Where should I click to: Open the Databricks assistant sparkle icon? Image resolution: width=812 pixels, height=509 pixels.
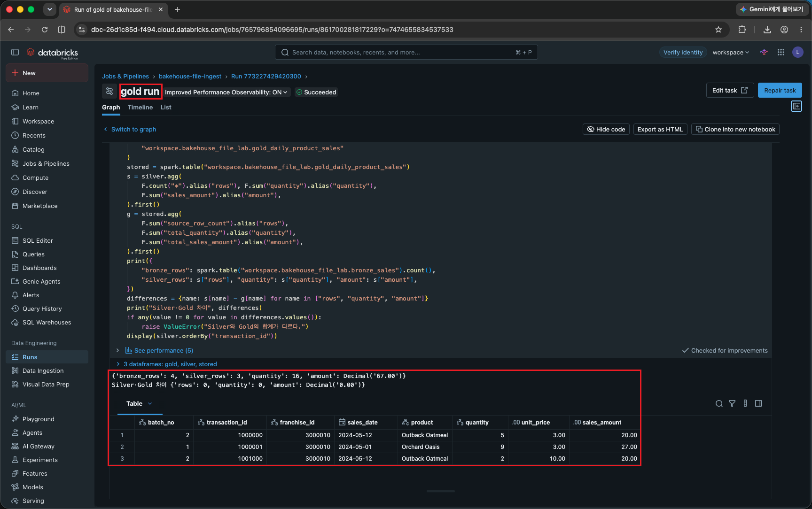click(764, 52)
